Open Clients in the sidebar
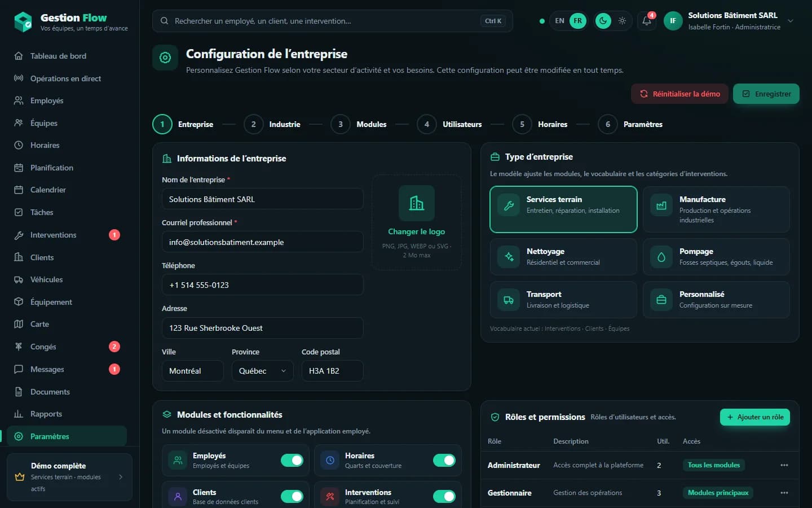 click(67, 257)
